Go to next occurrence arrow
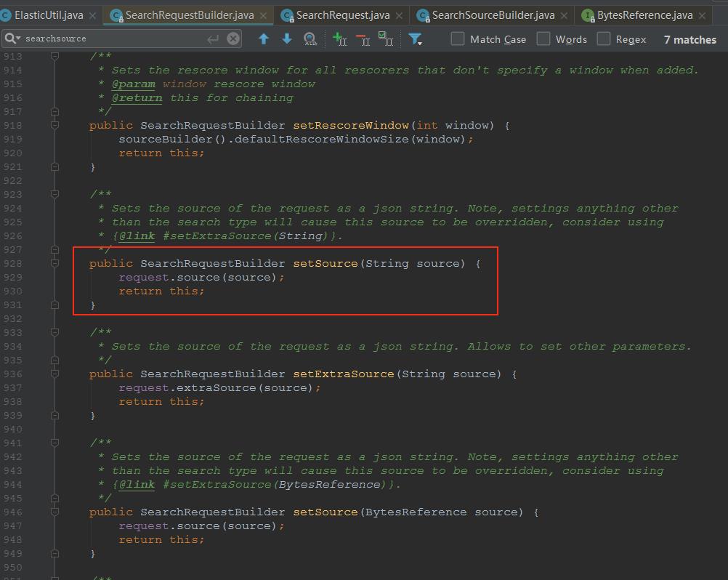The width and height of the screenshot is (728, 580). 287,39
